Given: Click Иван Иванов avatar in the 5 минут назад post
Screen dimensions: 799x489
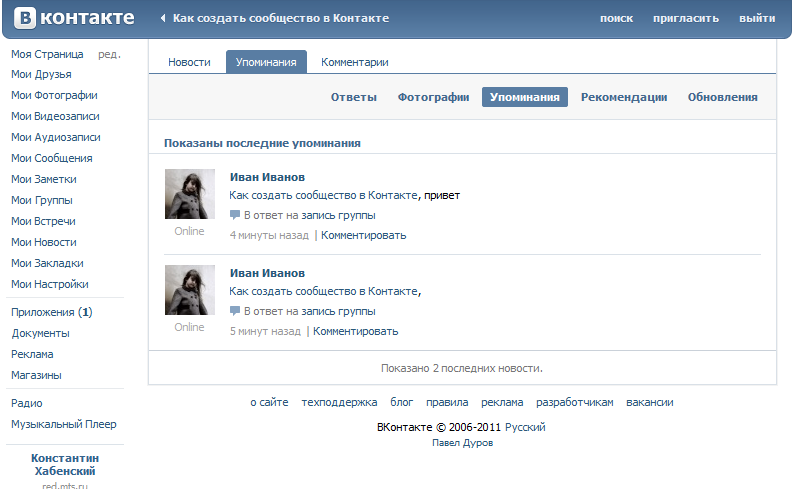Looking at the screenshot, I should click(x=190, y=289).
